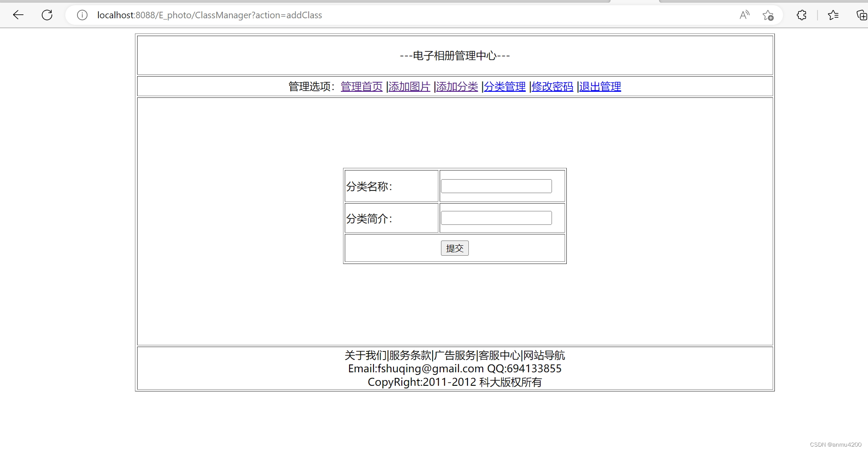Refresh the page
Screen dimensions: 868x451
coord(47,15)
